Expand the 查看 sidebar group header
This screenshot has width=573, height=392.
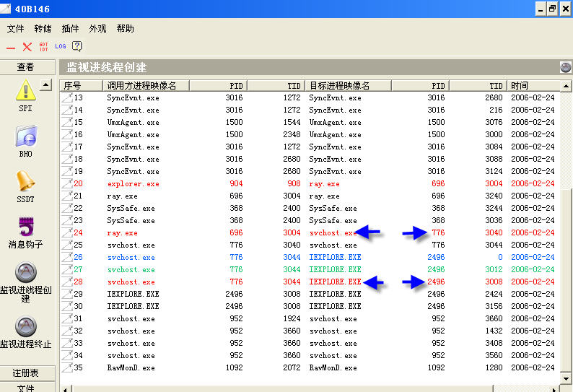pyautogui.click(x=26, y=67)
